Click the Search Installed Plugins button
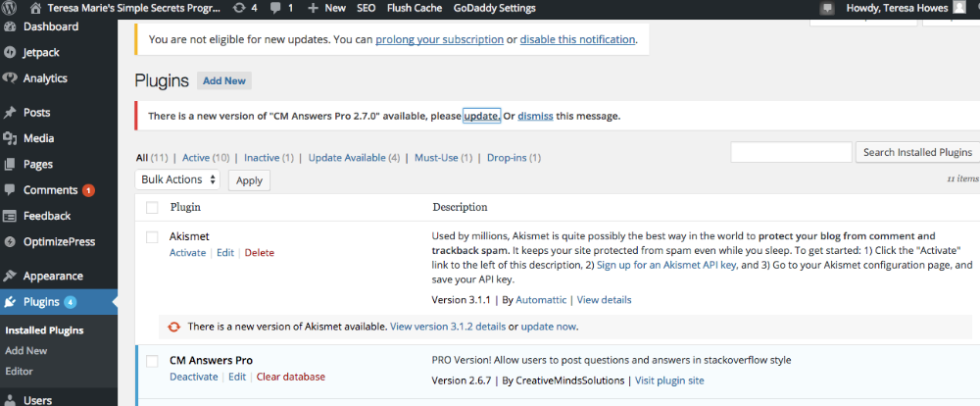The height and width of the screenshot is (406, 980). click(917, 152)
